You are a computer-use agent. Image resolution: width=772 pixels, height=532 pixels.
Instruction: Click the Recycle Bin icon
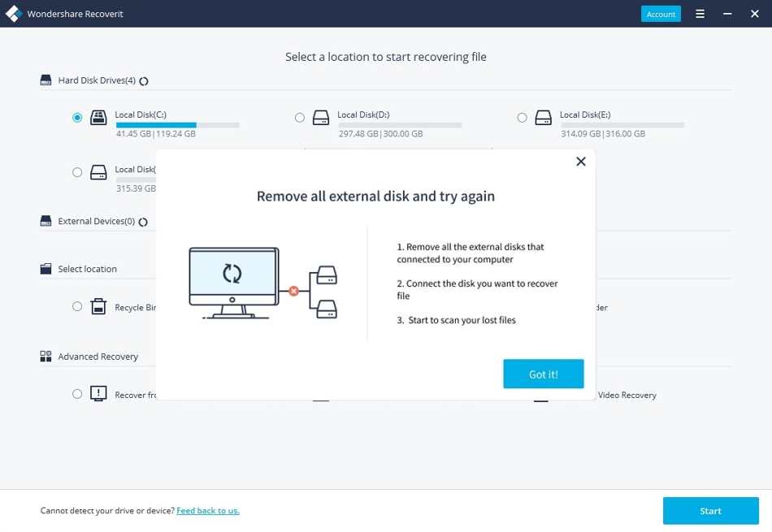point(98,306)
